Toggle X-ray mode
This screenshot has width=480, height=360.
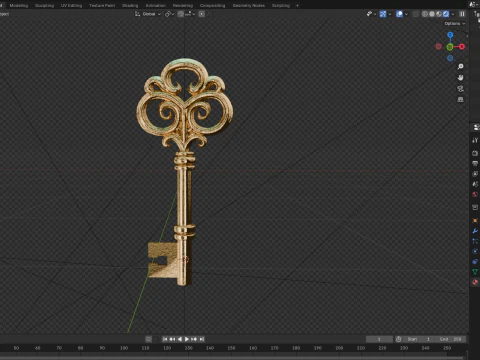pos(415,14)
